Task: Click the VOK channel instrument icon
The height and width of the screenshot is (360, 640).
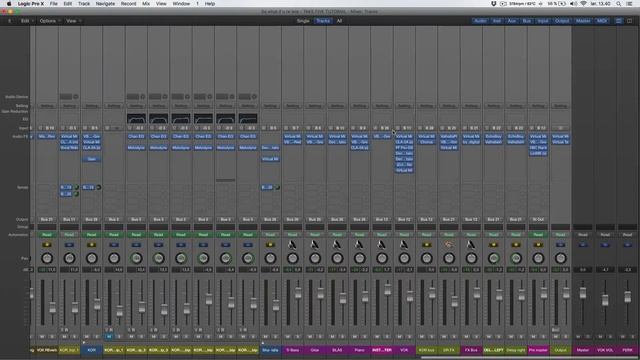Action: (x=404, y=245)
